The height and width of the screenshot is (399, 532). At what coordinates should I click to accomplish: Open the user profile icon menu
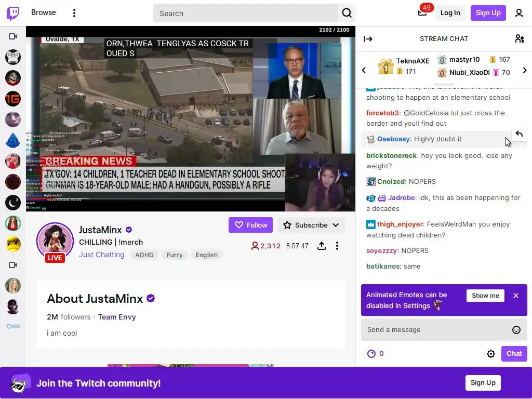click(519, 13)
